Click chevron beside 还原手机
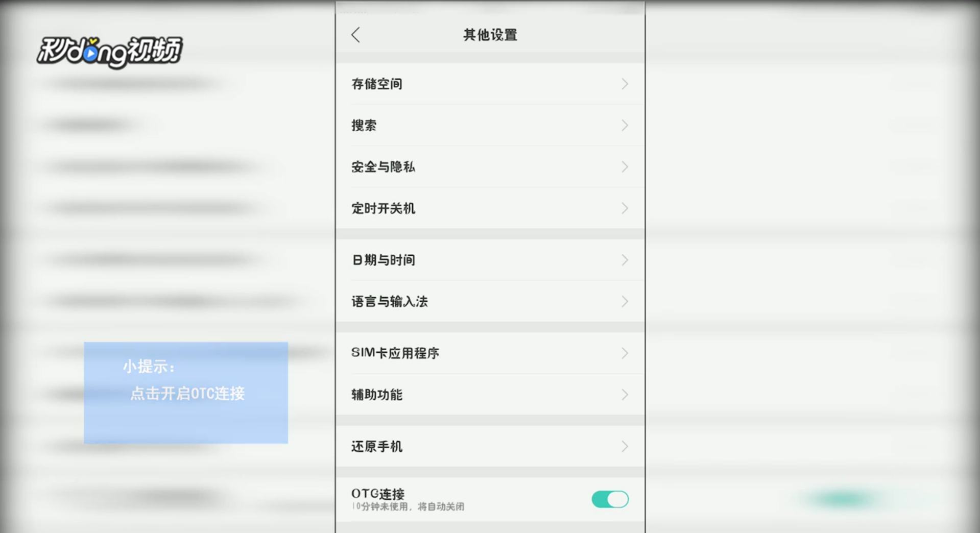 (x=625, y=446)
